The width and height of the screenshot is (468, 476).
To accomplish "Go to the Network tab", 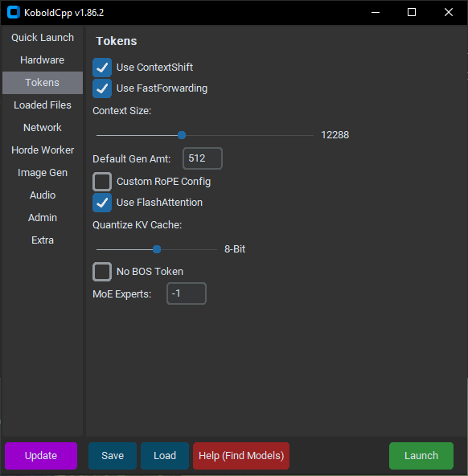I will tap(43, 128).
